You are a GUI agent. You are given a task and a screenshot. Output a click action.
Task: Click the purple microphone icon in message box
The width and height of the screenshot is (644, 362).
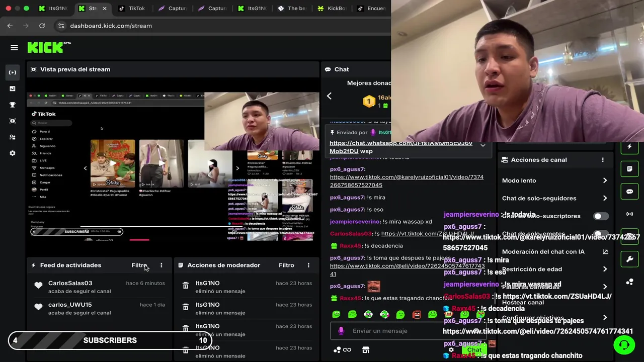341,330
